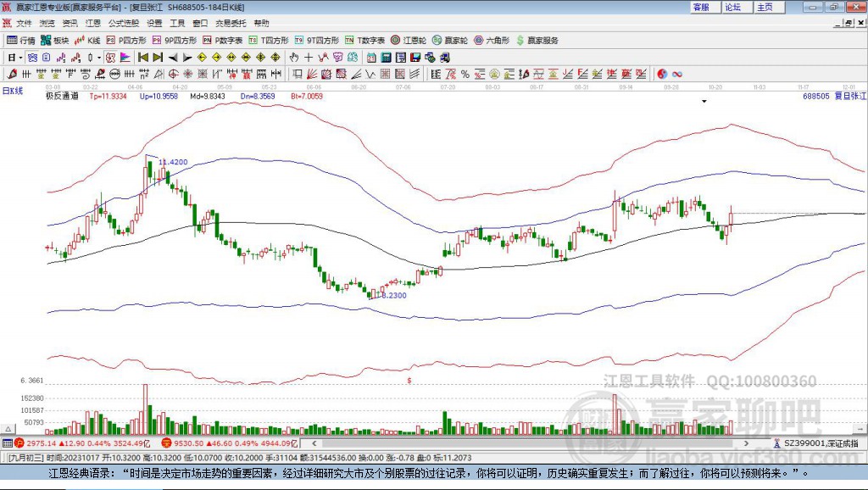868x490 pixels.
Task: Open the T四方形 tool
Action: point(268,41)
